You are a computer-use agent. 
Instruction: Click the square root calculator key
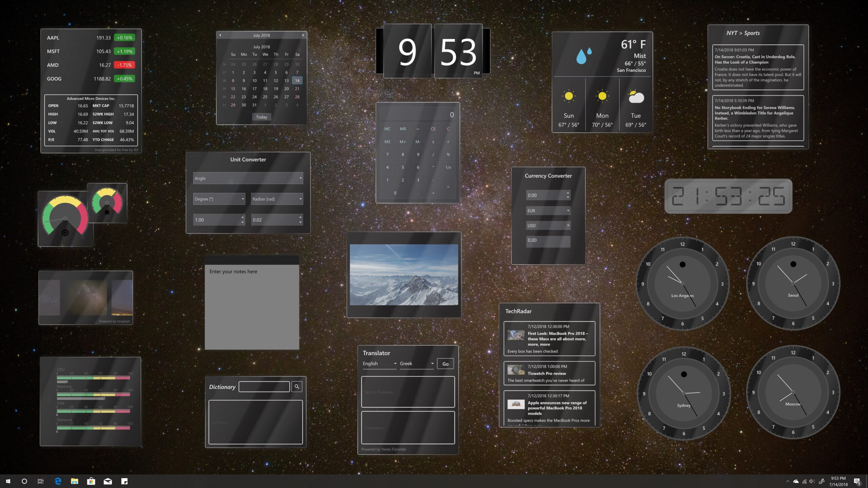pos(448,142)
